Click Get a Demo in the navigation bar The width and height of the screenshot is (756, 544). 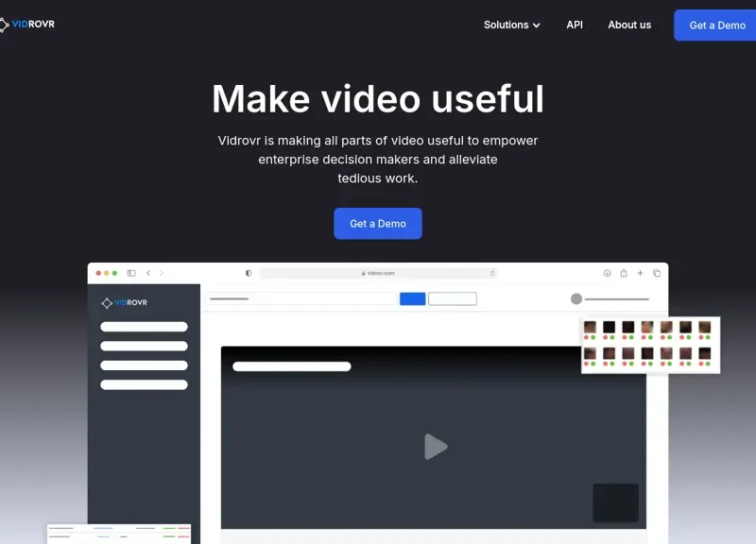714,25
